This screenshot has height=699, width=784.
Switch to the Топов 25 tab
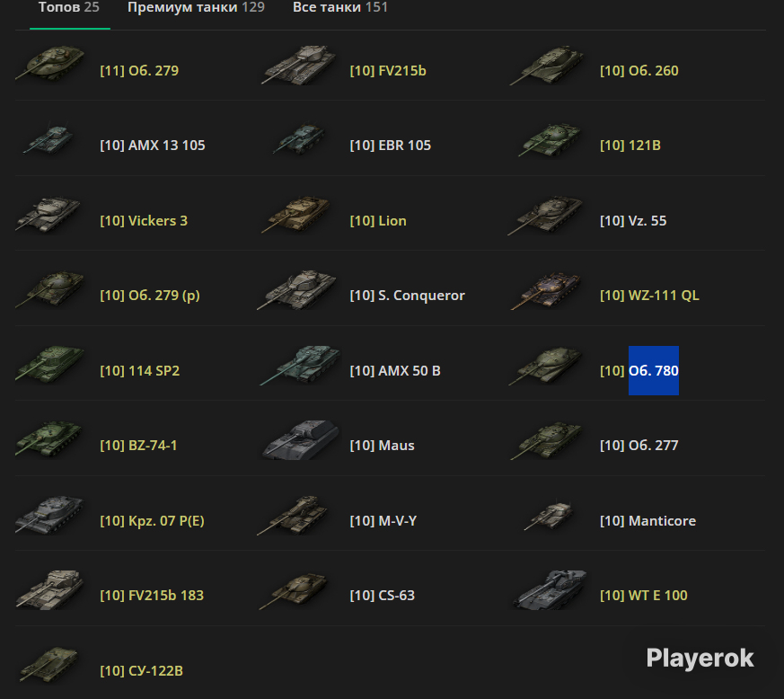click(69, 7)
